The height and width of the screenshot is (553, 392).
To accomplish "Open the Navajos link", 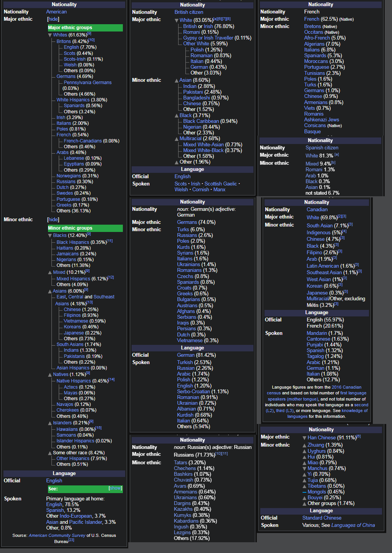I will pos(65,404).
